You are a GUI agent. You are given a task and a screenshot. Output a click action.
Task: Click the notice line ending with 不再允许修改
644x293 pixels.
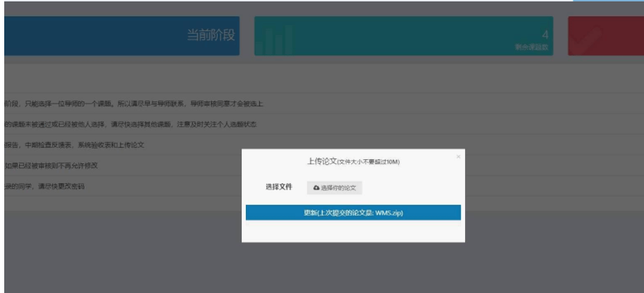(x=51, y=166)
